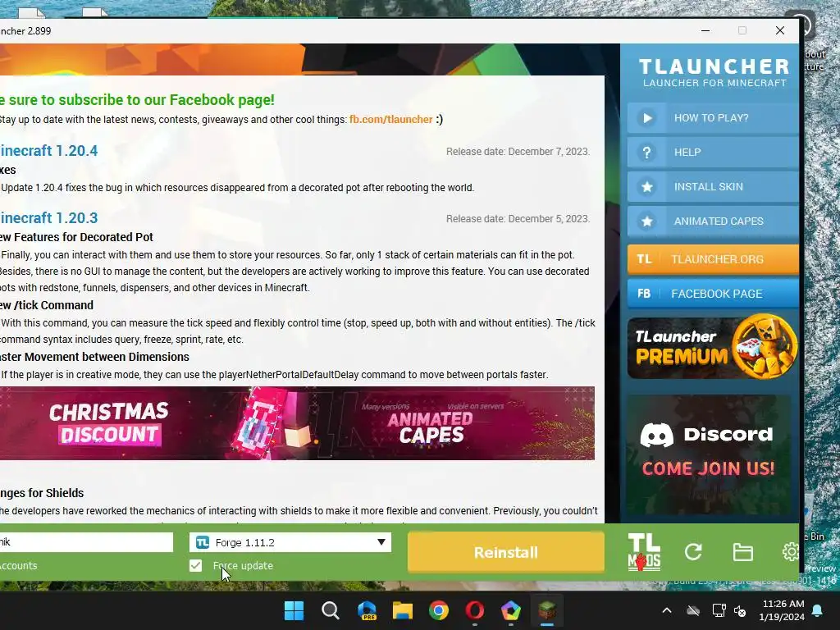Open Google Chrome from taskbar
The height and width of the screenshot is (630, 840).
[439, 610]
